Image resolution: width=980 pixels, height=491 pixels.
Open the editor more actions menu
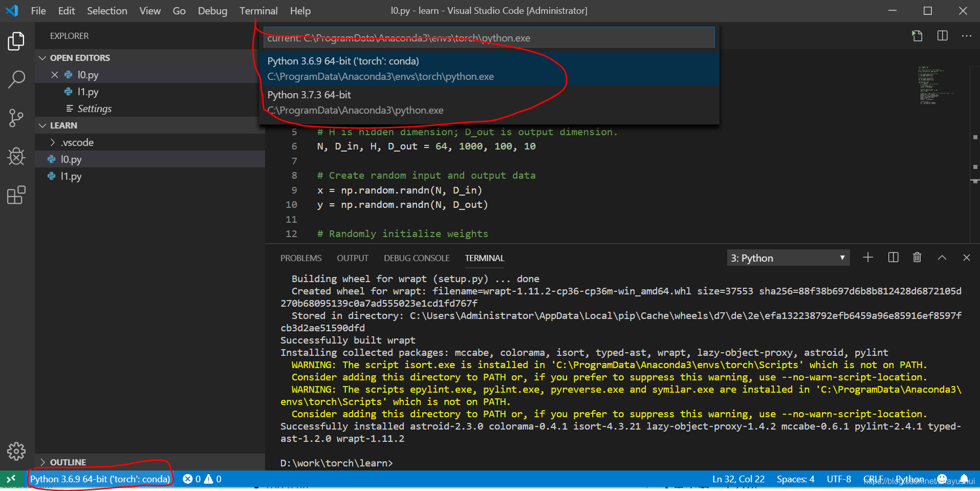pos(966,36)
